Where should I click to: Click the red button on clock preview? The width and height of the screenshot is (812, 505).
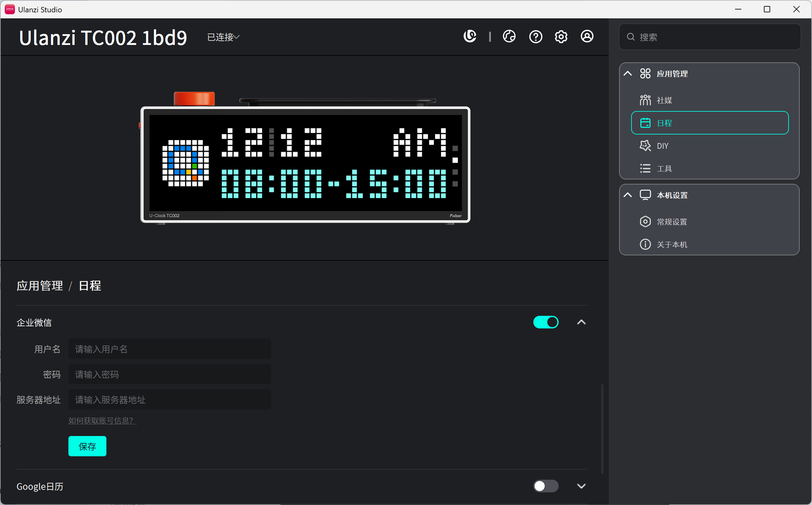pyautogui.click(x=194, y=98)
